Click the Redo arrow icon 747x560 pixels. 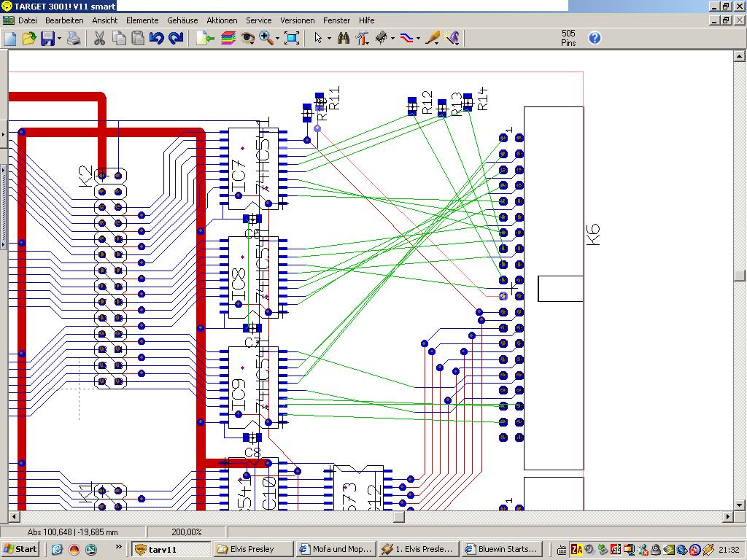pyautogui.click(x=175, y=39)
